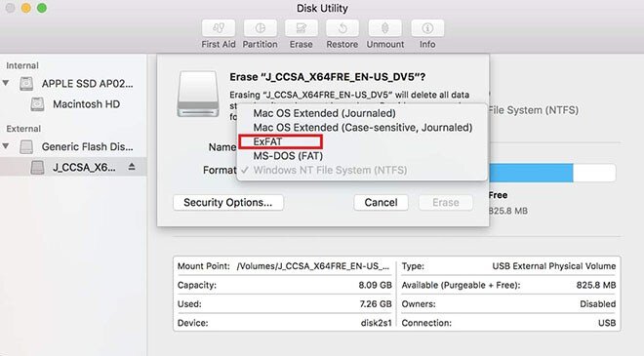Collapse the Generic Flash Disk triangle
644x356 pixels.
[6, 146]
